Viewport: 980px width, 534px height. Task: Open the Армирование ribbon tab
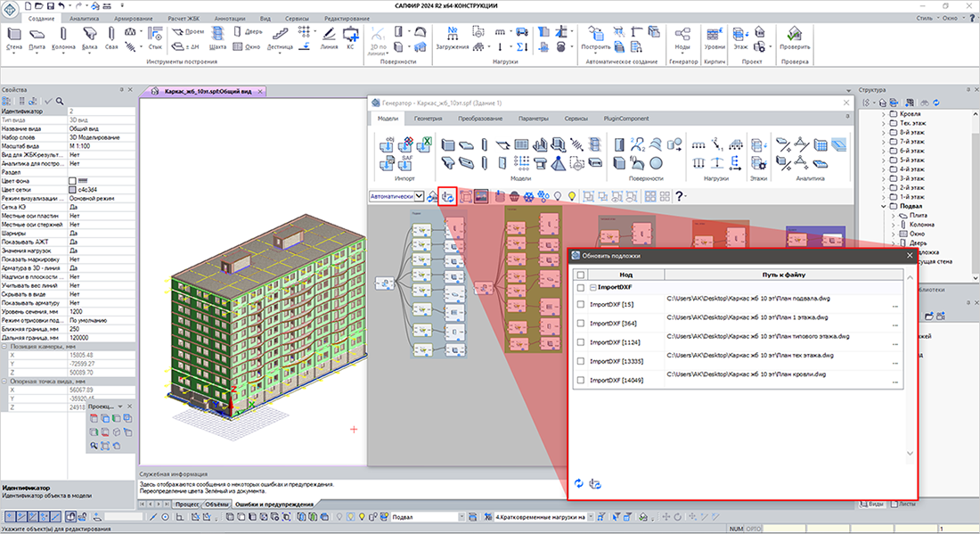[134, 19]
